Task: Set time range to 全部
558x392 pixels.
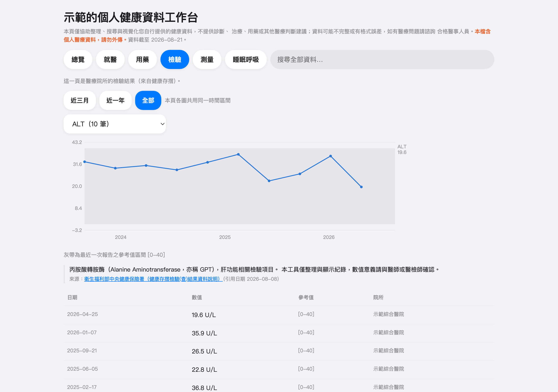Action: click(148, 100)
